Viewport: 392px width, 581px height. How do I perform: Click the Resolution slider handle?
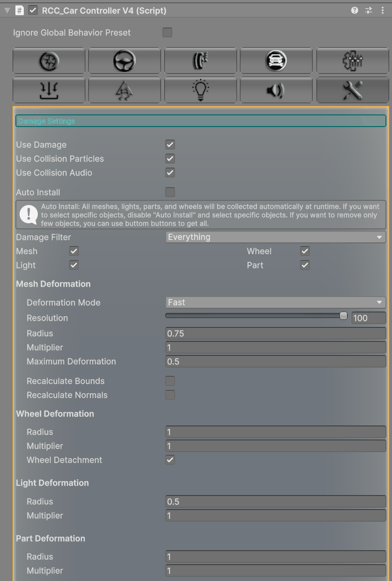point(343,316)
